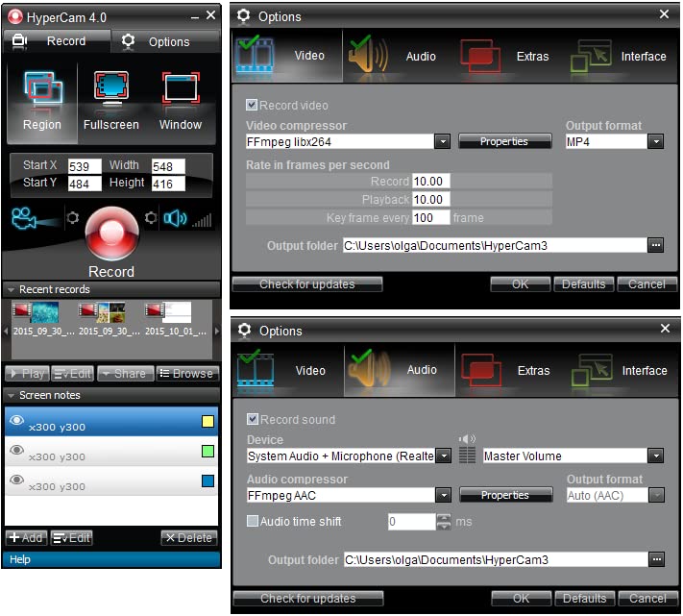This screenshot has width=683, height=616.
Task: Click Add screen note button
Action: (x=26, y=538)
